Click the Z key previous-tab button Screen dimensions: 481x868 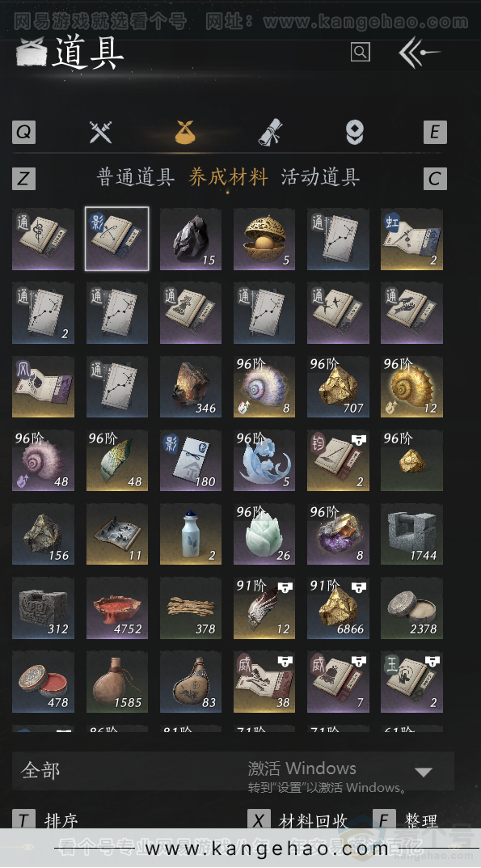coord(23,178)
